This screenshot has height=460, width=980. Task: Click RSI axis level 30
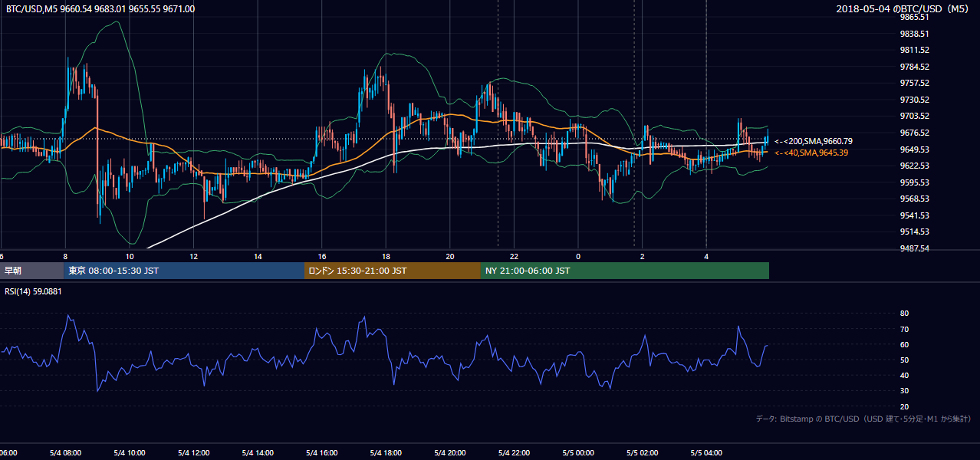(904, 391)
